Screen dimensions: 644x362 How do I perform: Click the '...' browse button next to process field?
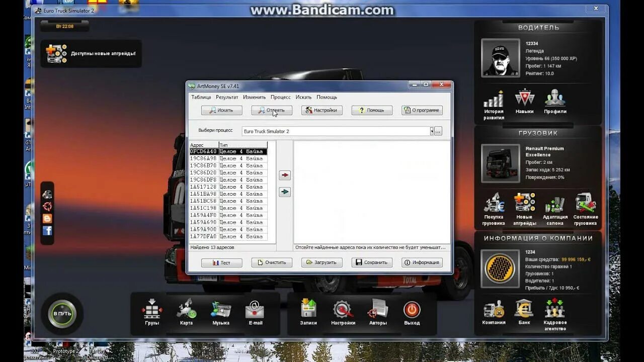tap(438, 131)
